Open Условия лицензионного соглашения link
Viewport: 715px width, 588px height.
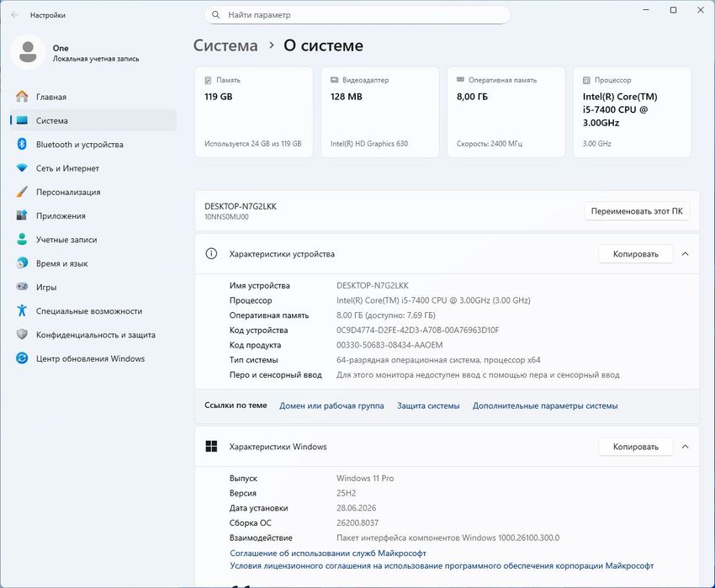click(x=442, y=565)
